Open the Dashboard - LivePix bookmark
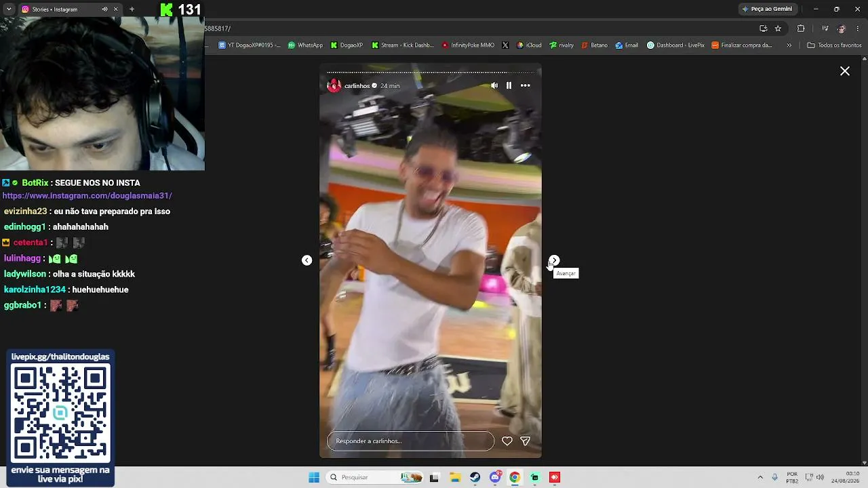The height and width of the screenshot is (488, 868). coord(675,45)
